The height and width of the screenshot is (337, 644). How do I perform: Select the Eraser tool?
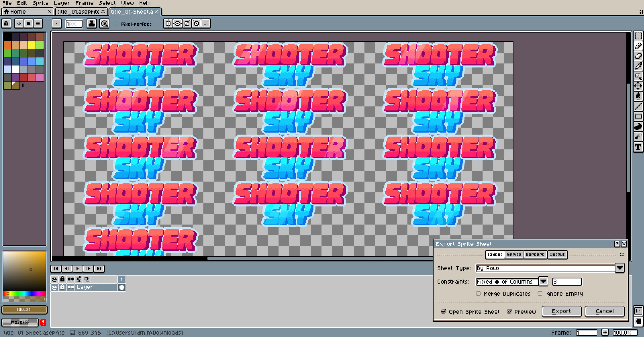[638, 56]
